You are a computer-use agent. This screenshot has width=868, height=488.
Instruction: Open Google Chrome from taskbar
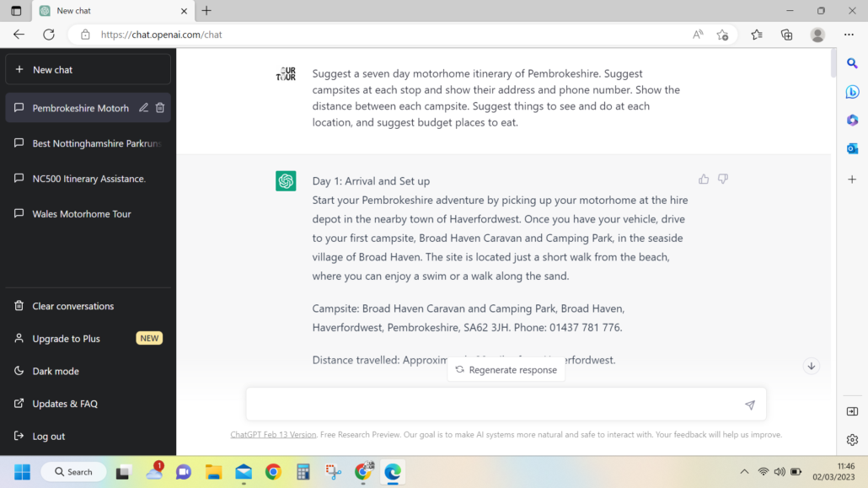[x=273, y=472]
